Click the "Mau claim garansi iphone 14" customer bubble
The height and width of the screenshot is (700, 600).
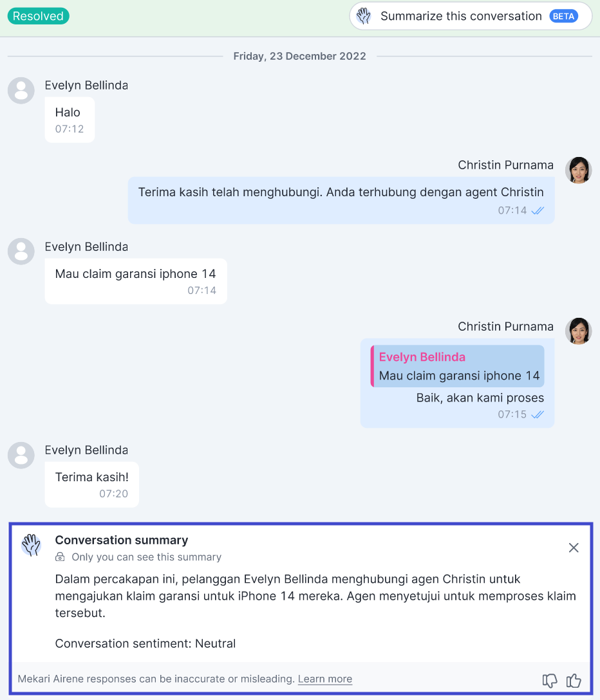coord(136,281)
